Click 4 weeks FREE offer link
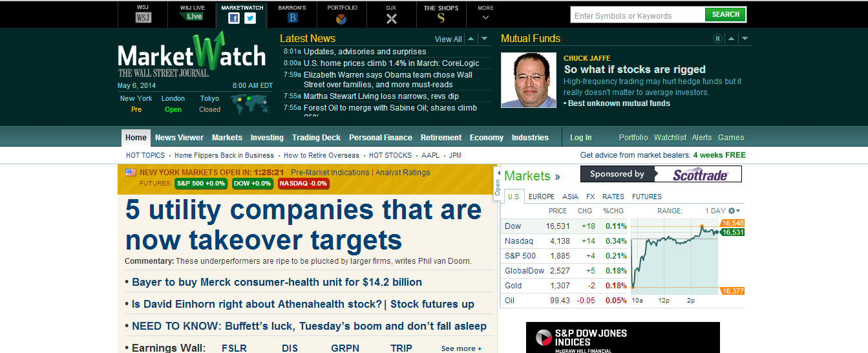The height and width of the screenshot is (353, 868). [719, 155]
